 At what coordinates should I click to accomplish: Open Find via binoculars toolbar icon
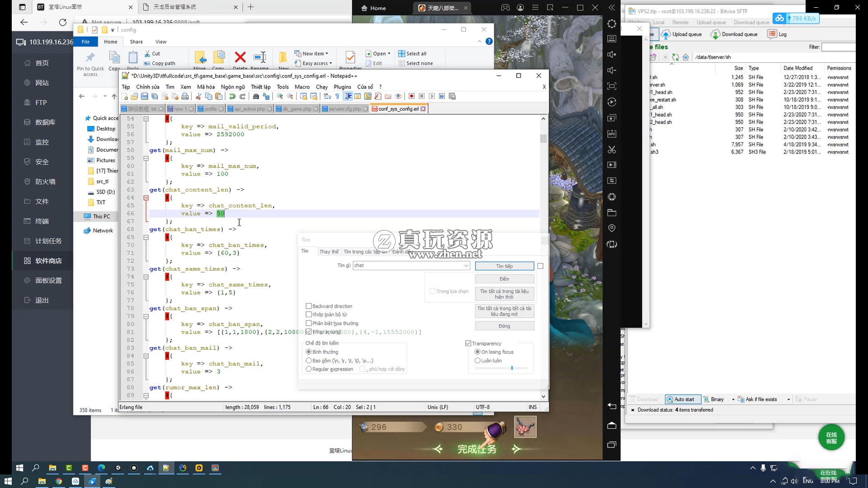tap(256, 96)
